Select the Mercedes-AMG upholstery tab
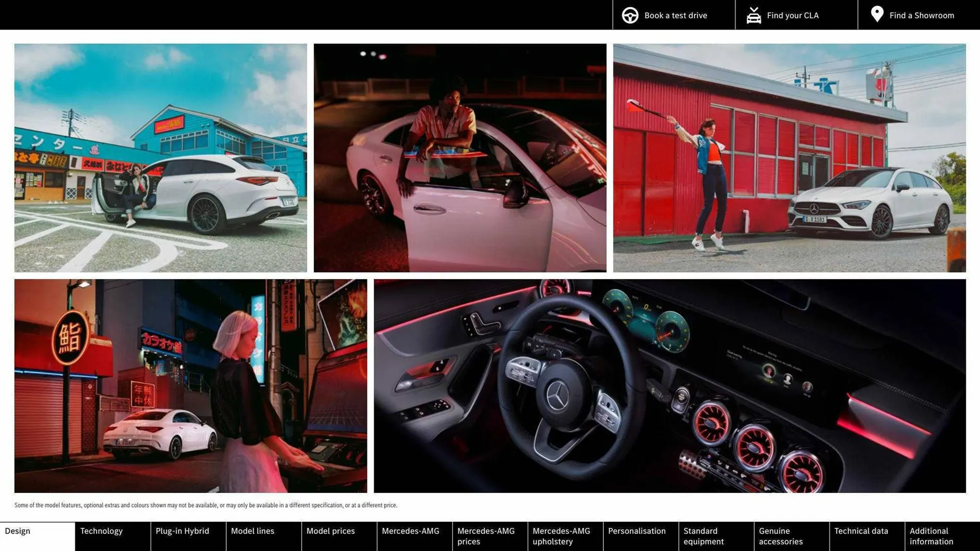 coord(560,536)
